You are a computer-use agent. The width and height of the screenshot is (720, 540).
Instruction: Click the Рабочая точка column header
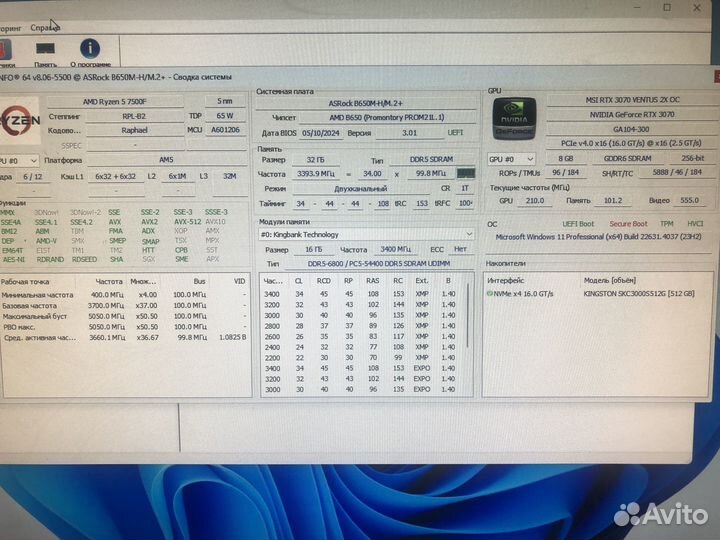(25, 281)
